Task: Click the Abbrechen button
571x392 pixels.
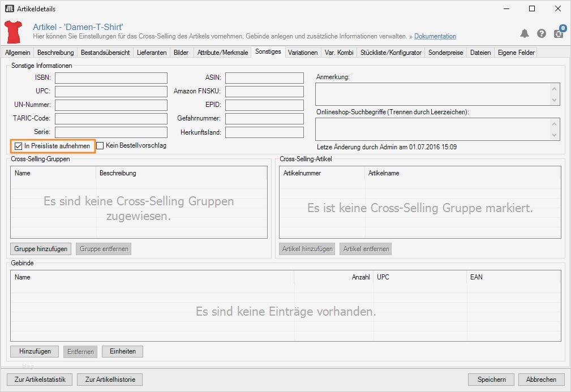Action: click(x=541, y=380)
